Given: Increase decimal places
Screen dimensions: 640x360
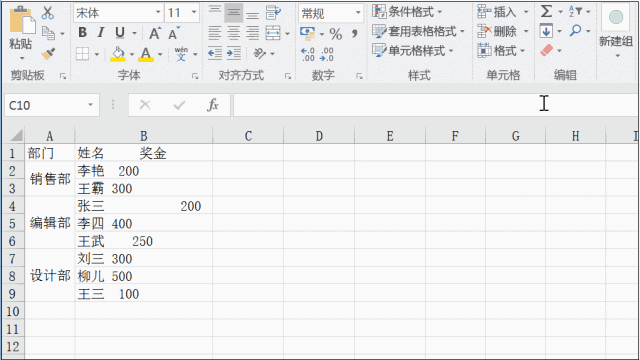Looking at the screenshot, I should [307, 54].
